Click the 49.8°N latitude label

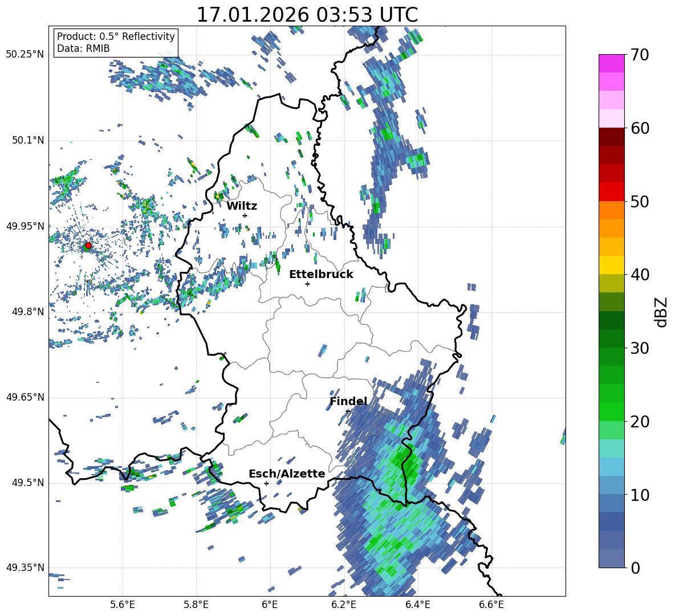(x=29, y=312)
